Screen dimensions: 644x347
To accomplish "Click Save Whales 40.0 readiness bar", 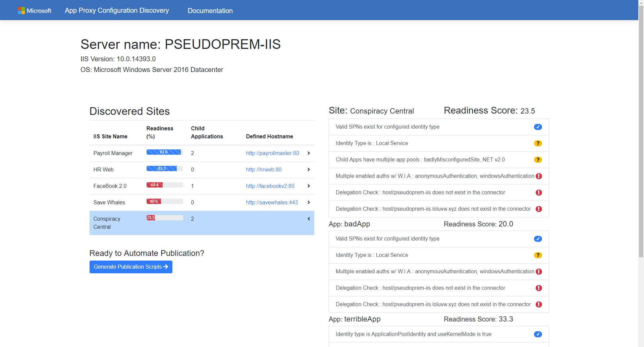I will [165, 201].
